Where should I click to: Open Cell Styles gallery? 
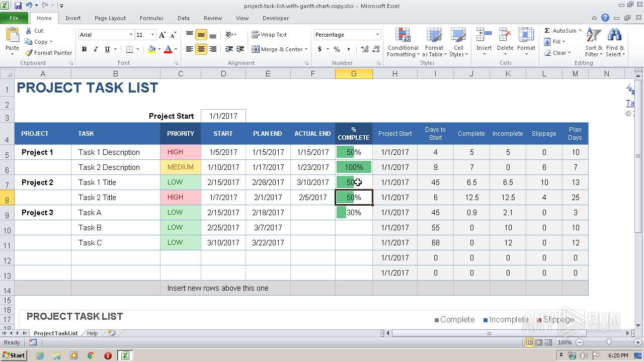tap(458, 42)
